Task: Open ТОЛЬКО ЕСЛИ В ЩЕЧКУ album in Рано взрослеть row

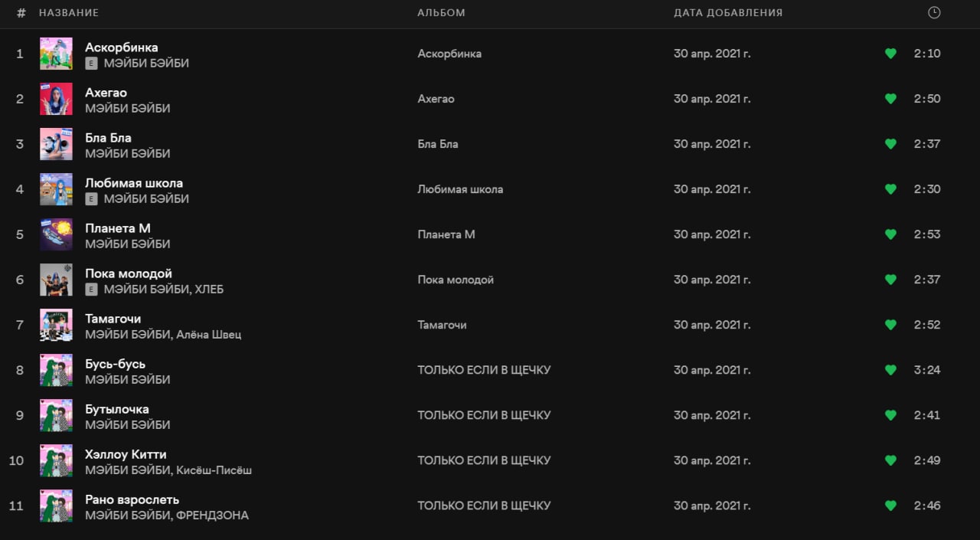Action: coord(484,506)
